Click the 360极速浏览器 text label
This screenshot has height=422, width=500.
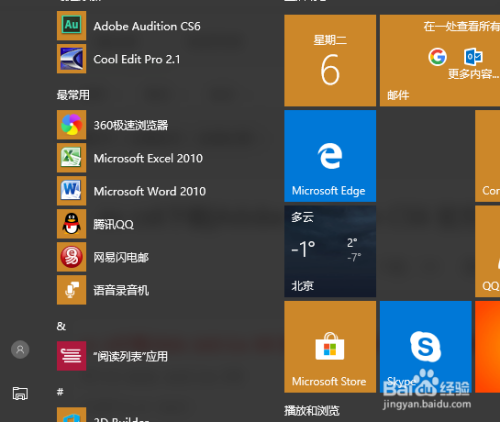[x=131, y=125]
